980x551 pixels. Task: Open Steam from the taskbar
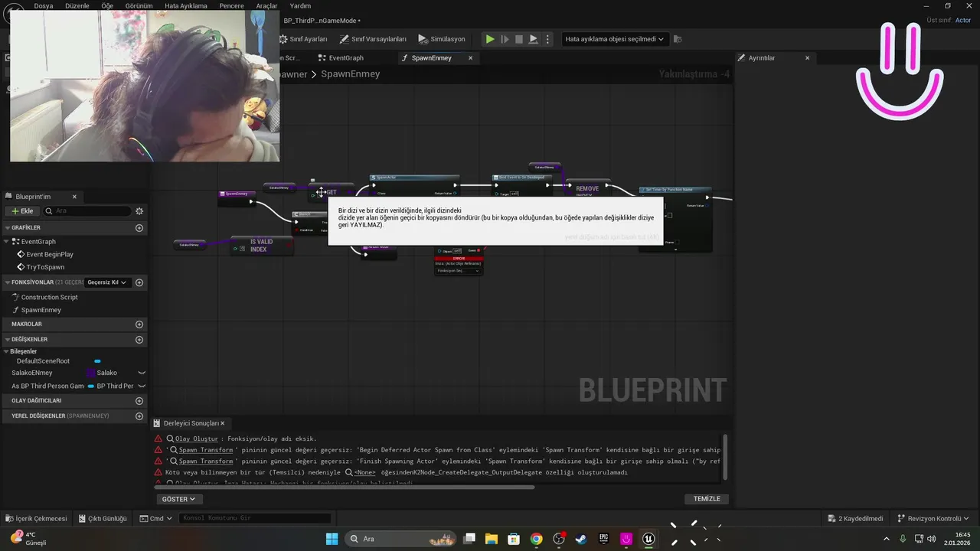click(x=581, y=539)
